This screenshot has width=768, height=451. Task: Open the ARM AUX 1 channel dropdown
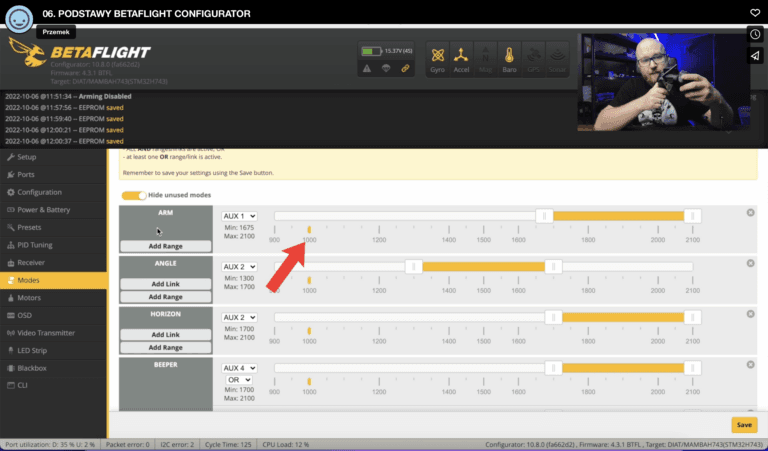pos(239,216)
